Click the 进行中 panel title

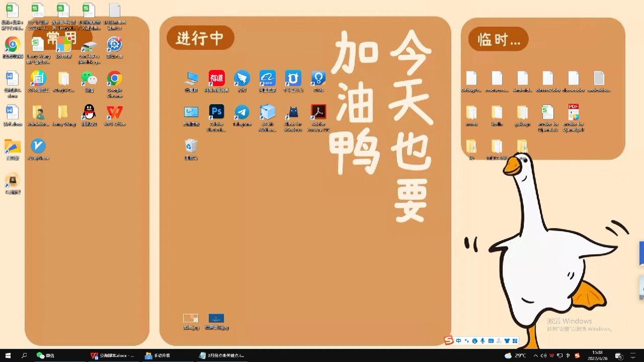pos(200,38)
